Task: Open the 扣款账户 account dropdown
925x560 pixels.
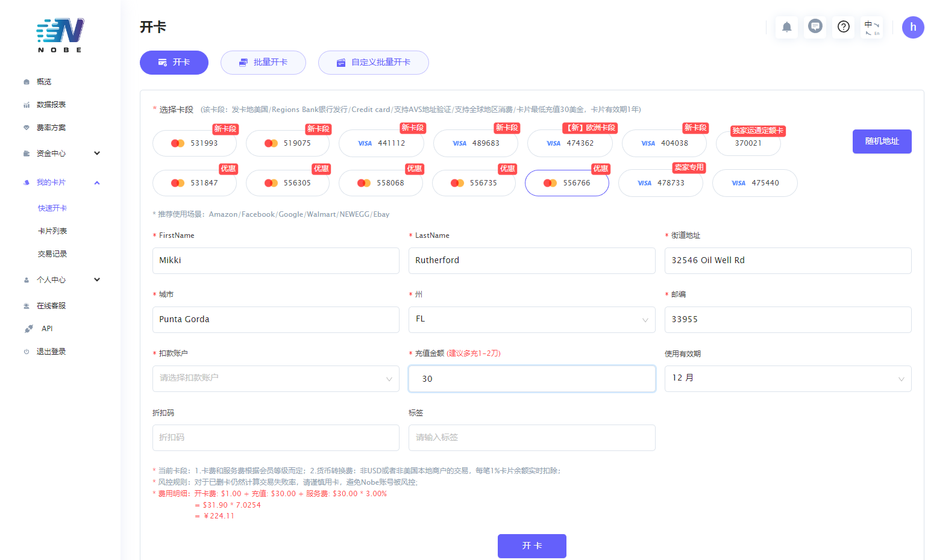Action: click(x=275, y=379)
